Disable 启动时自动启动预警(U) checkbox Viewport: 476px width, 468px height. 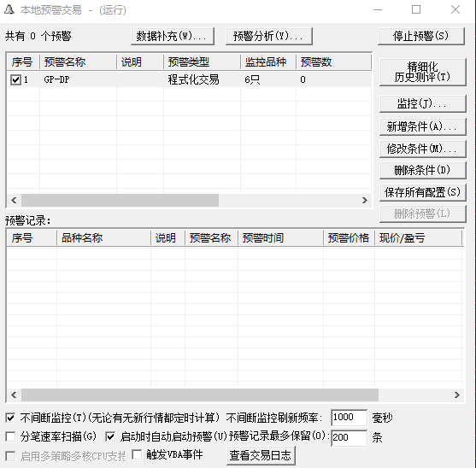point(110,436)
